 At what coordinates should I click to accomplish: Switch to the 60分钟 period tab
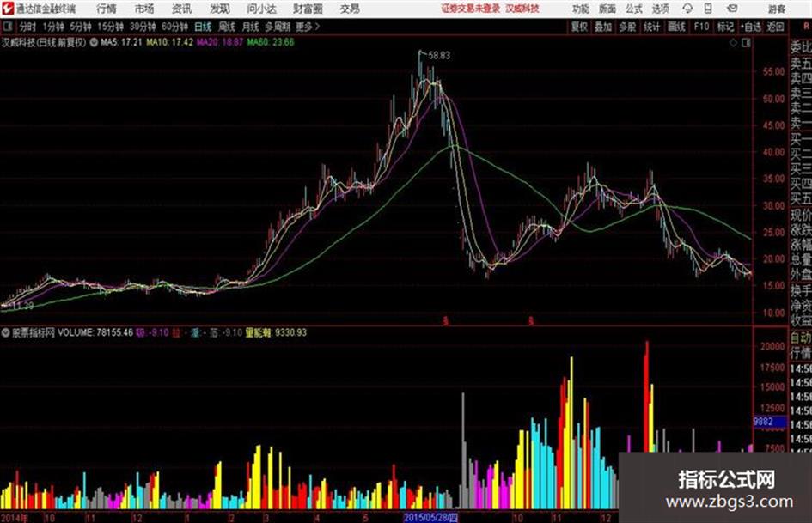pos(175,27)
